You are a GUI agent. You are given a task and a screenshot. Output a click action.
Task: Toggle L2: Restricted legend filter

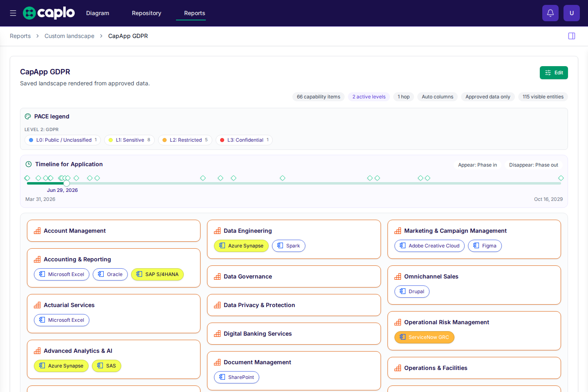(x=185, y=140)
